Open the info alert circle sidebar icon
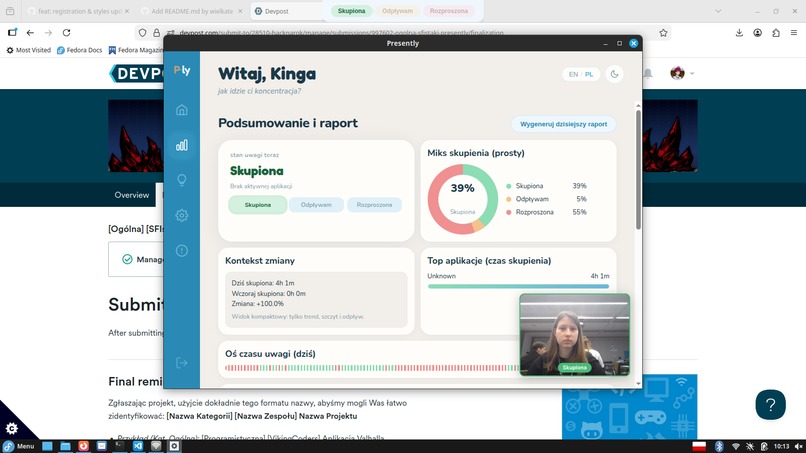Screen dimensions: 806x453 [181, 250]
